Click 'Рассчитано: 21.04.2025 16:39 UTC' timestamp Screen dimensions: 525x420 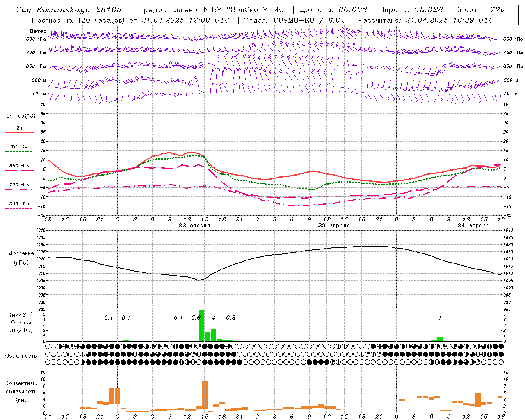click(426, 20)
